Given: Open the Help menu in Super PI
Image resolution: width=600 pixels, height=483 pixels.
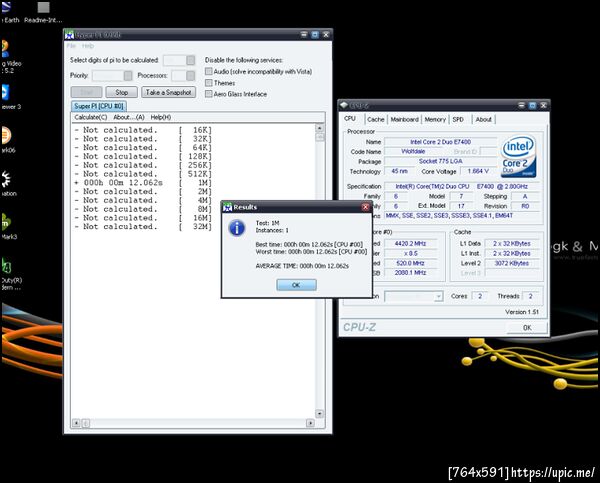Looking at the screenshot, I should [x=88, y=46].
